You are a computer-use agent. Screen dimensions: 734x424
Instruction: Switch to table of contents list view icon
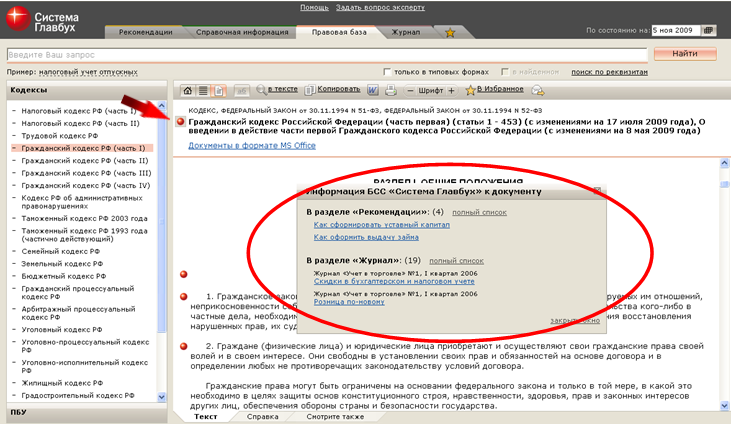point(203,91)
